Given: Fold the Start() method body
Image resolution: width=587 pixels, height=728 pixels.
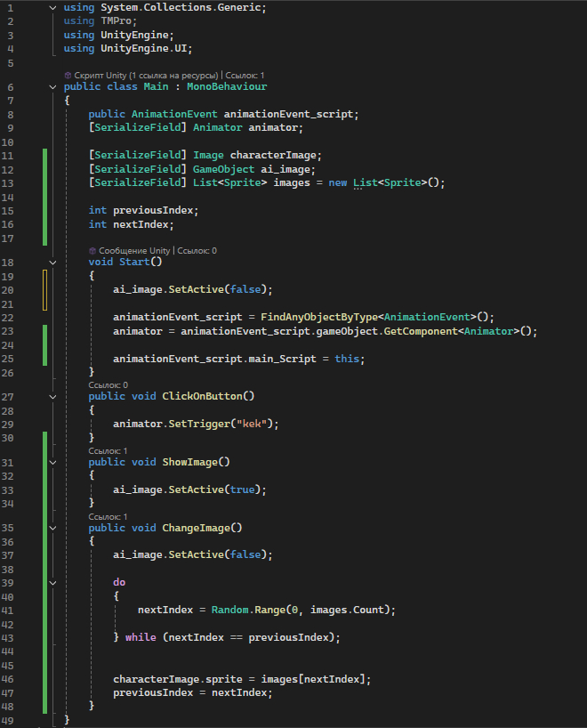Looking at the screenshot, I should pyautogui.click(x=54, y=263).
